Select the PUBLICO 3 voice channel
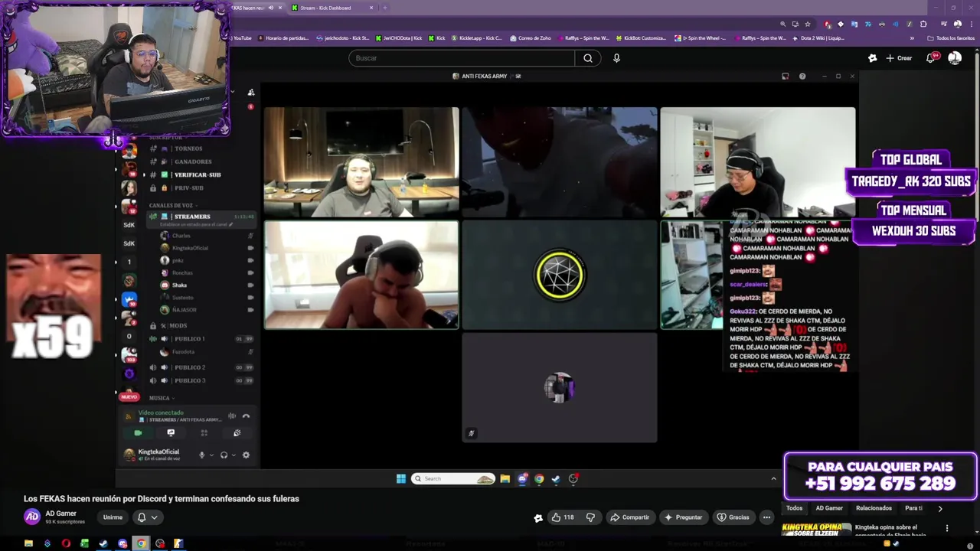This screenshot has width=980, height=551. pos(201,380)
